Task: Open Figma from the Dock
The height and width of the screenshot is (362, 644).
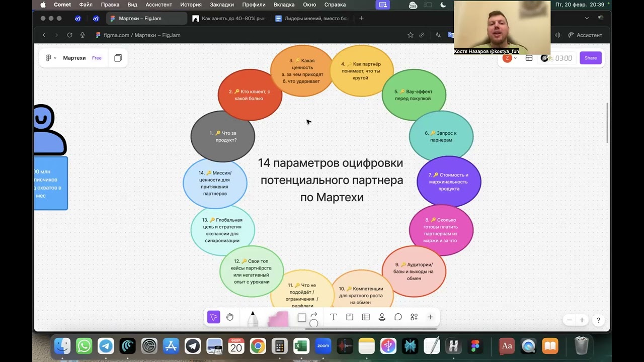Action: click(x=475, y=346)
